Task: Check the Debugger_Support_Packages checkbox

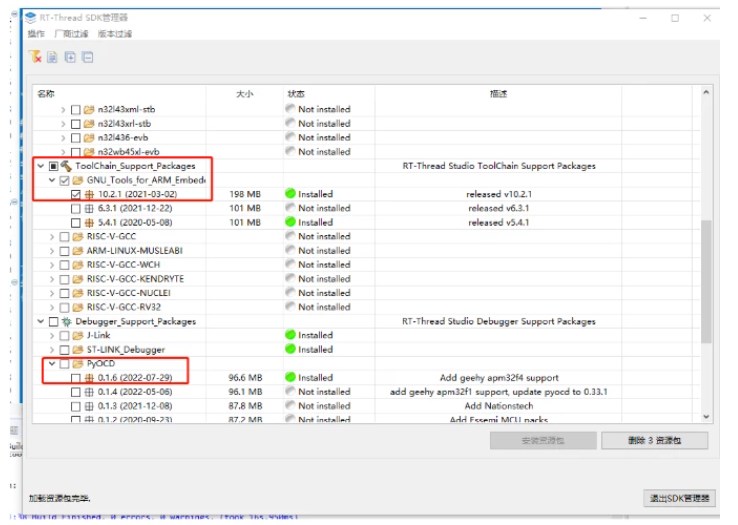Action: 54,322
